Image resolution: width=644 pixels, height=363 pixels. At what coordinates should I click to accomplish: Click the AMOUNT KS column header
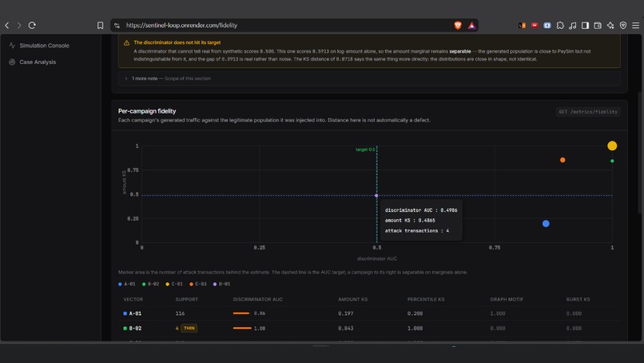point(353,300)
